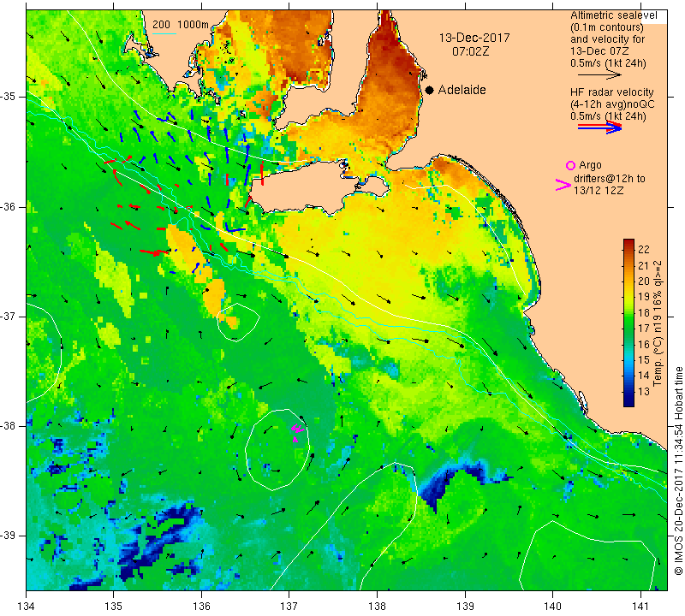685x616 pixels.
Task: Click the longitude axis label 139
Action: [x=465, y=606]
